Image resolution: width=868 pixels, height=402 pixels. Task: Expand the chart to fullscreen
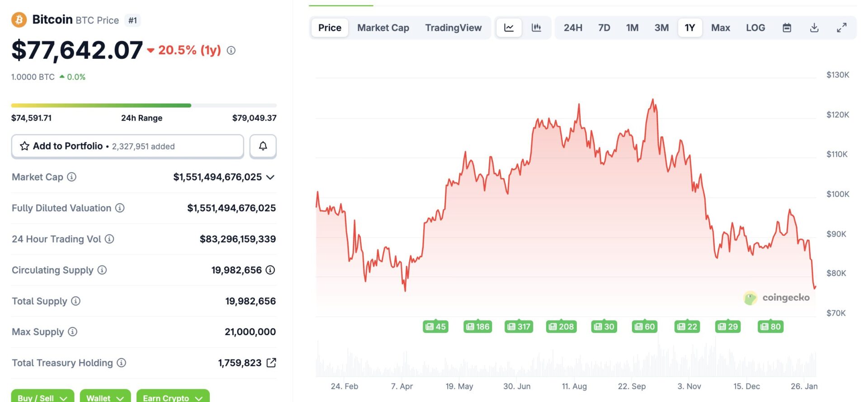(x=841, y=28)
